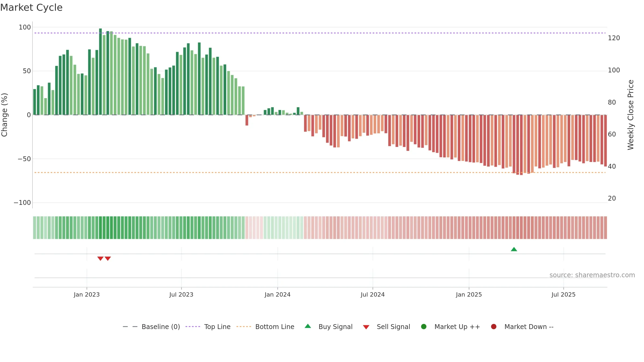Click the Change (%) axis title
644x362 pixels.
click(x=4, y=115)
